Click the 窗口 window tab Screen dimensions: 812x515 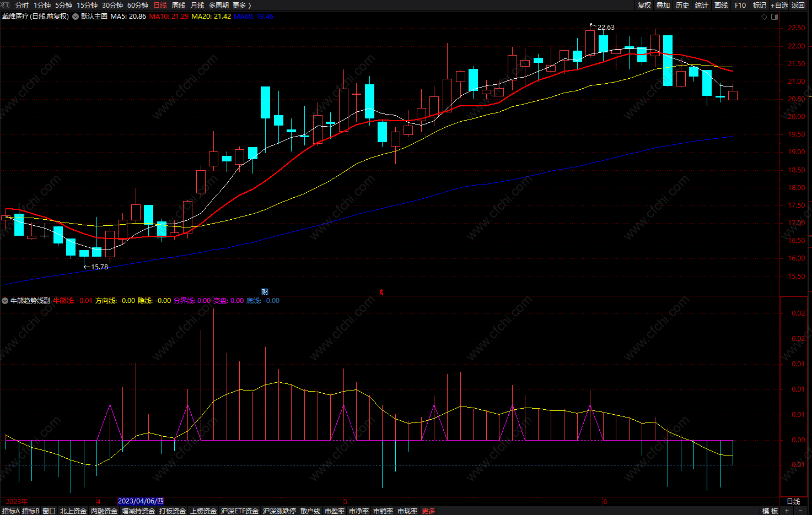click(49, 511)
